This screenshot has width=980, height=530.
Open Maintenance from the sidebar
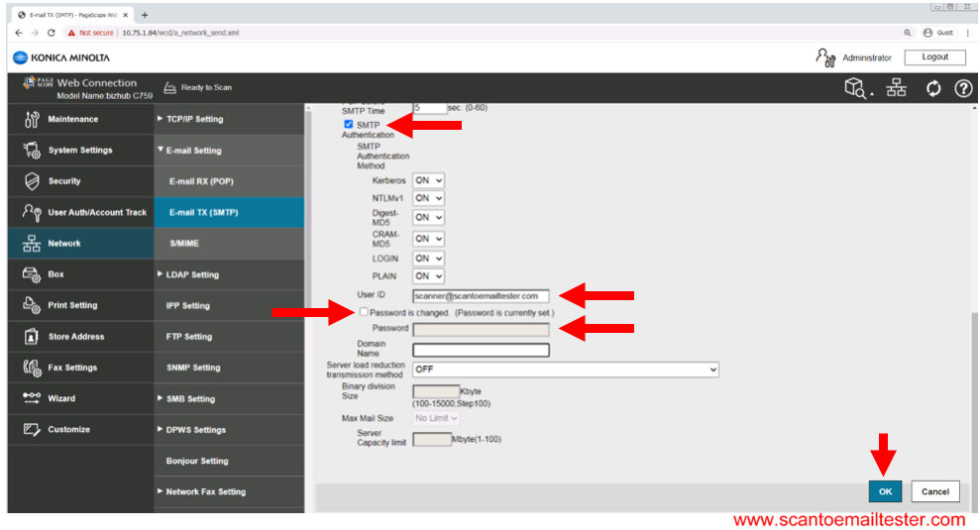point(72,119)
